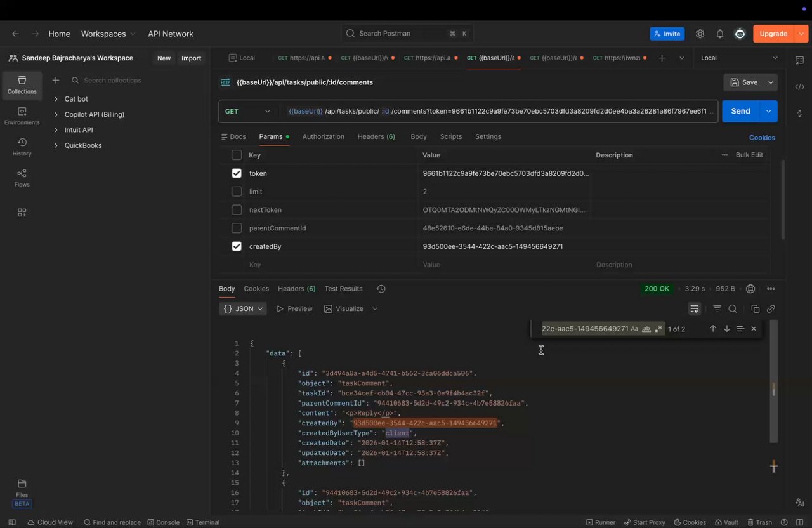Switch to the Authorization tab
This screenshot has width=812, height=528.
click(323, 136)
